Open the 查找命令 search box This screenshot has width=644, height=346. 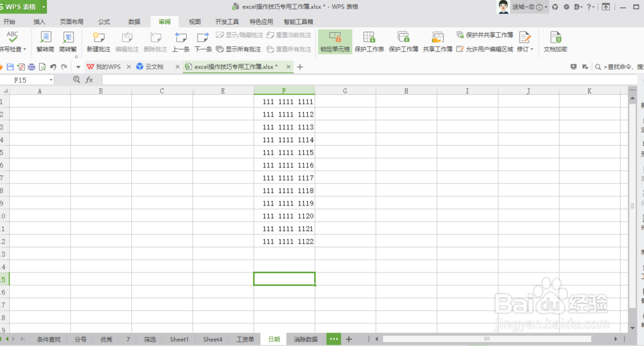pos(620,66)
